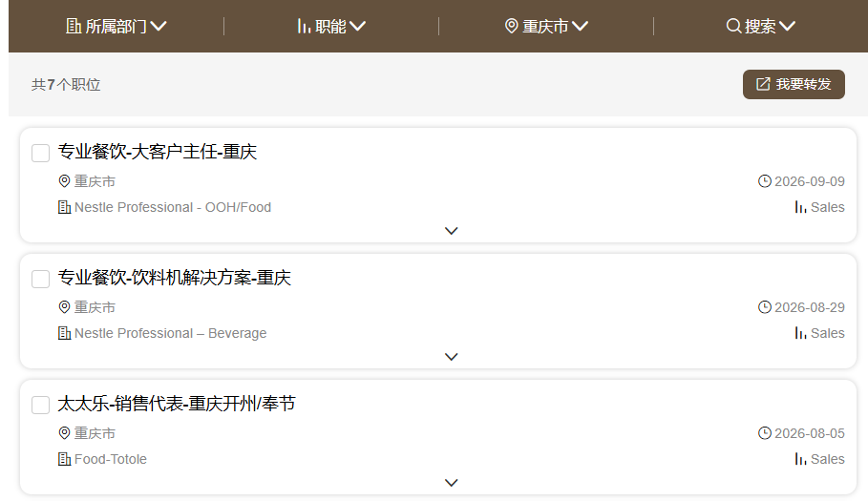868x501 pixels.
Task: Expand details of 大客户主任 job card
Action: 451,231
